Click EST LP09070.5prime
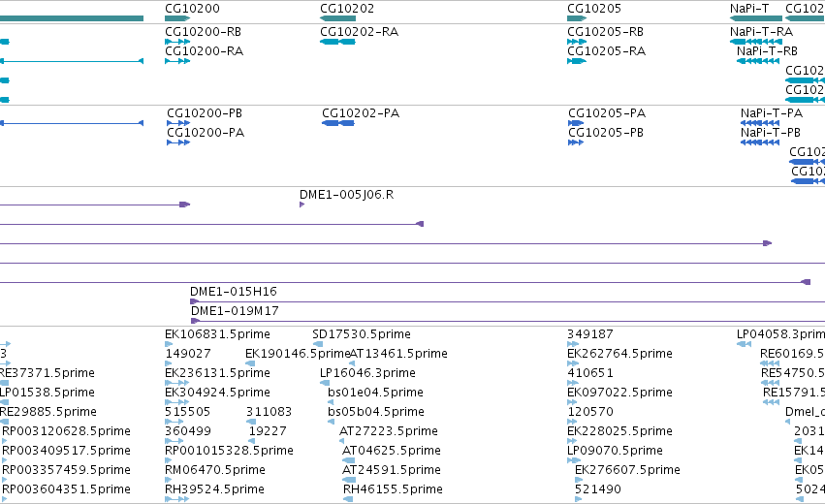This screenshot has width=825, height=504. [615, 451]
